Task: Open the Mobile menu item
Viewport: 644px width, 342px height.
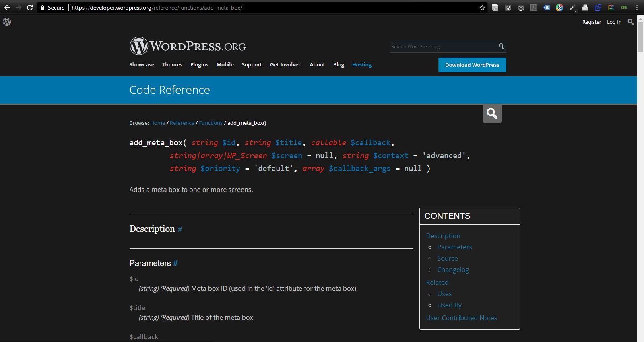Action: (x=225, y=64)
